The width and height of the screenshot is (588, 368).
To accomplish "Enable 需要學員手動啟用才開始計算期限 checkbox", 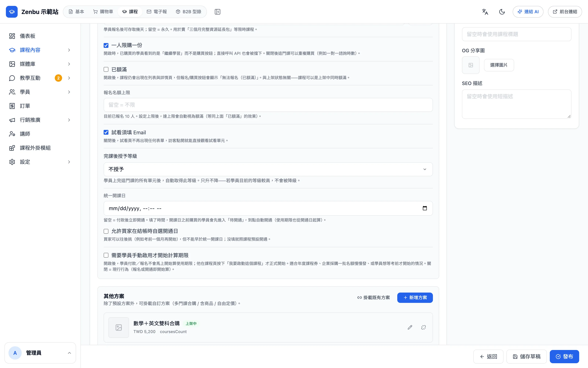I will pyautogui.click(x=106, y=255).
